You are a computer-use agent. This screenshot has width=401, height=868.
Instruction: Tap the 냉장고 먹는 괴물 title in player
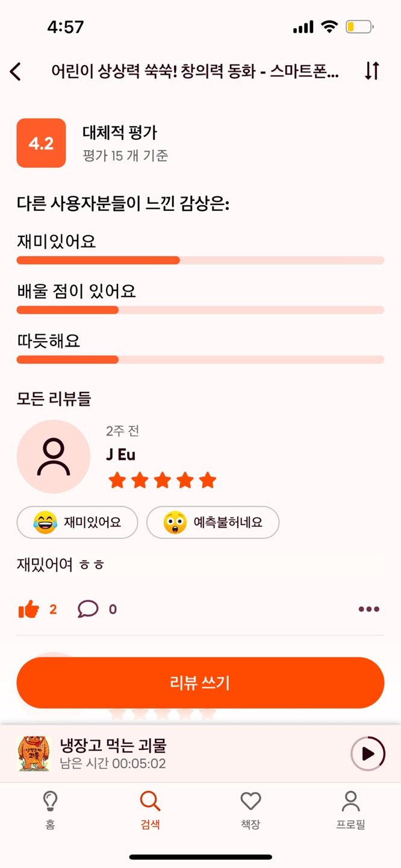coord(113,746)
